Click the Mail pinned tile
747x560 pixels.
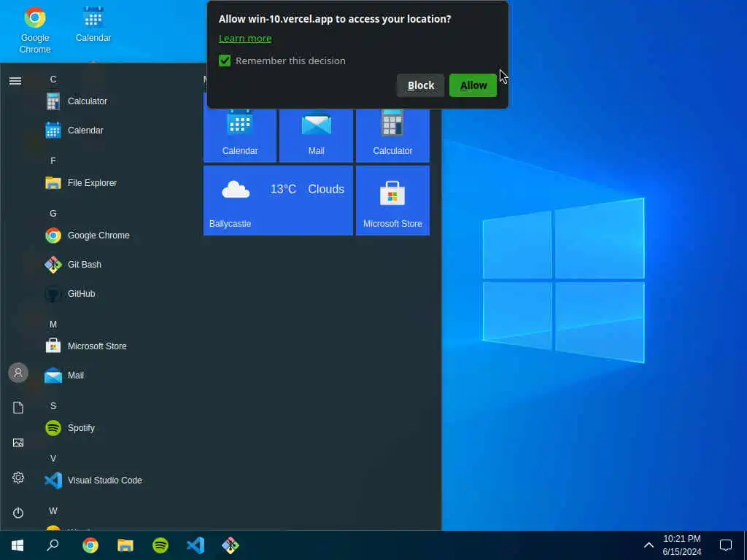[x=316, y=135]
